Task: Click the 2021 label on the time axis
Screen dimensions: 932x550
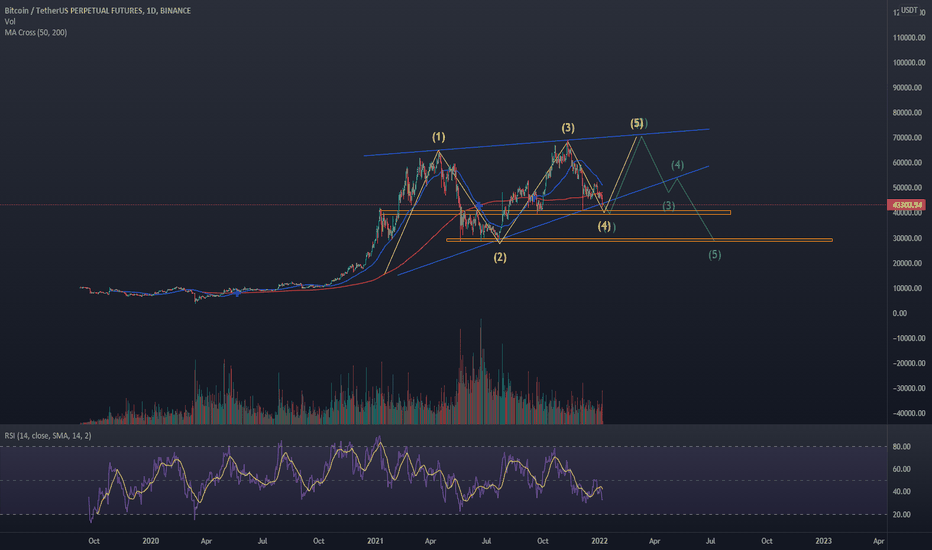Action: 375,541
